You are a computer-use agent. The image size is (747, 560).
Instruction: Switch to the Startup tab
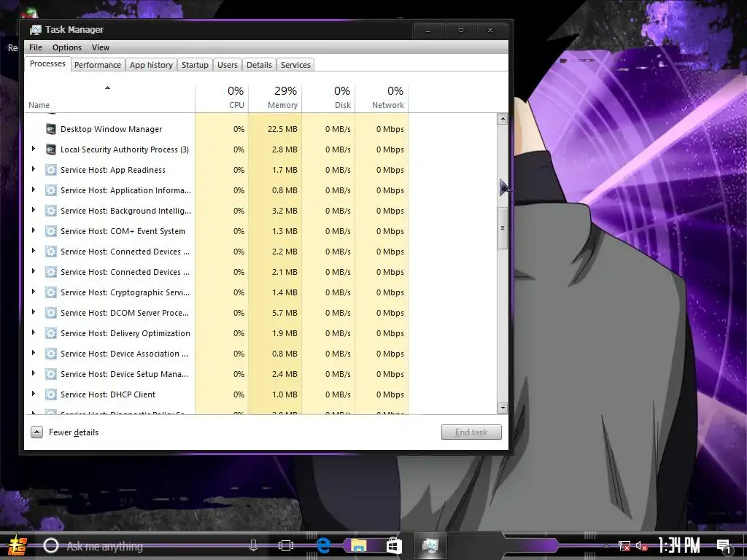[x=195, y=65]
